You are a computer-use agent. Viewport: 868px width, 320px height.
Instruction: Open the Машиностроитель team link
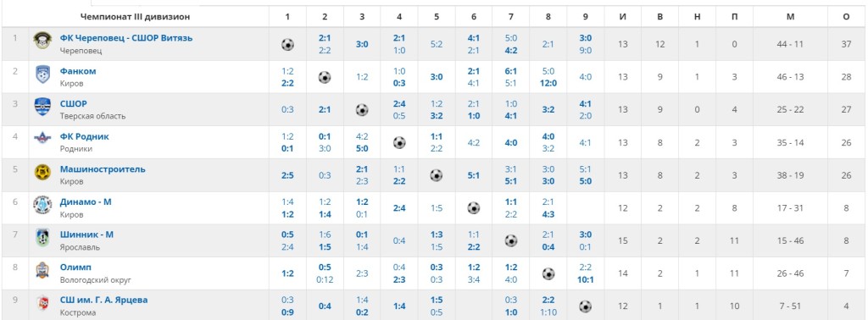[103, 169]
